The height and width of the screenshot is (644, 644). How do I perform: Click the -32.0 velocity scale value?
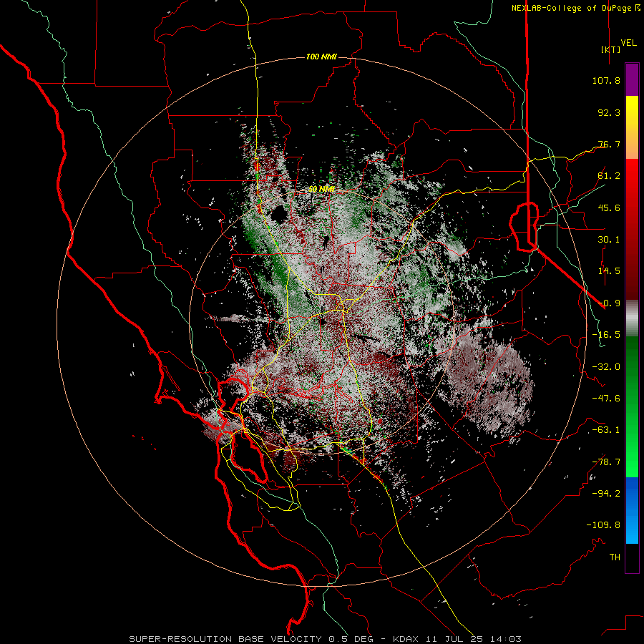(606, 367)
